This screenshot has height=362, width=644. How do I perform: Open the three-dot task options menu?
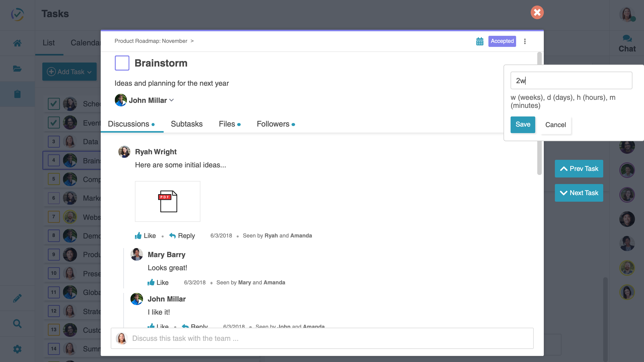525,41
